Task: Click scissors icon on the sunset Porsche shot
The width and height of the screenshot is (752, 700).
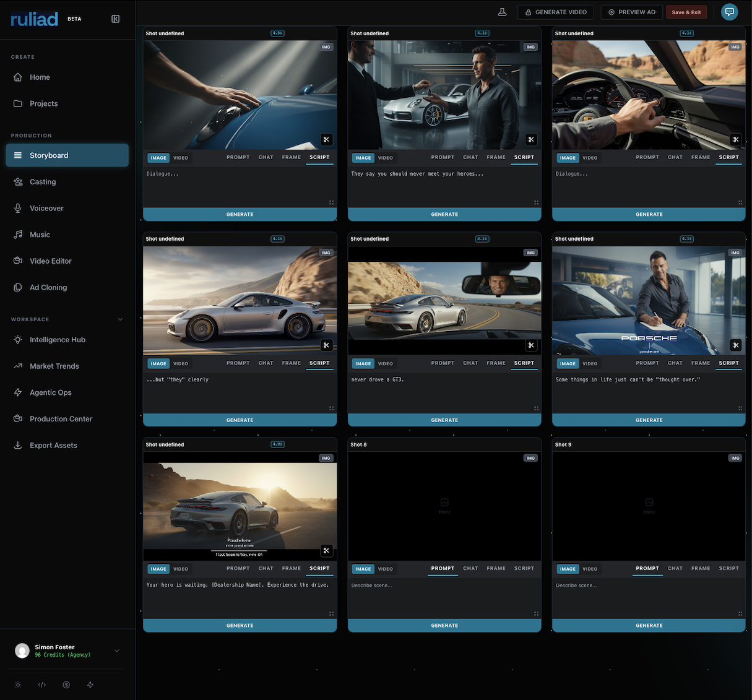Action: 326,550
